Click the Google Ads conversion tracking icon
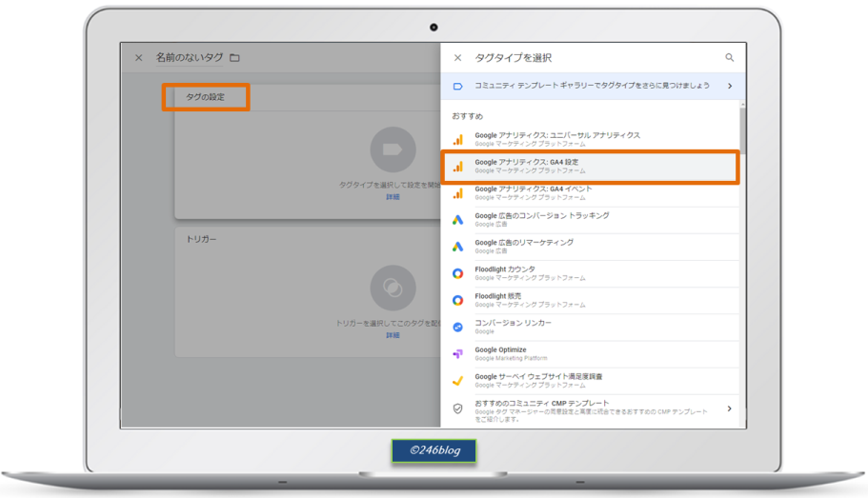Image resolution: width=868 pixels, height=498 pixels. point(457,220)
